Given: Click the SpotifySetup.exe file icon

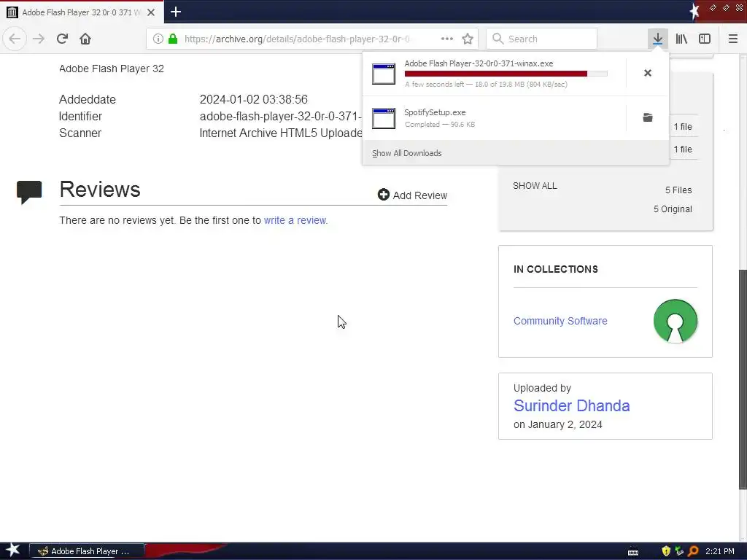Looking at the screenshot, I should tap(384, 118).
